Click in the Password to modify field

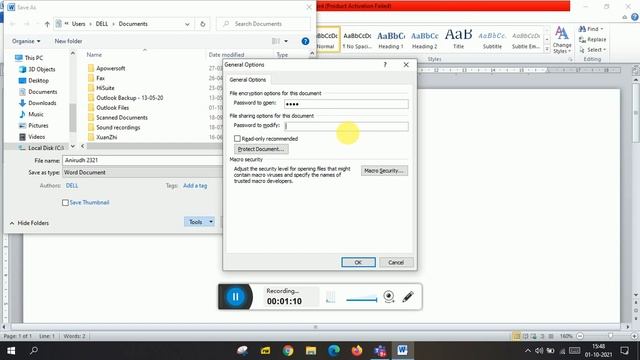[346, 126]
